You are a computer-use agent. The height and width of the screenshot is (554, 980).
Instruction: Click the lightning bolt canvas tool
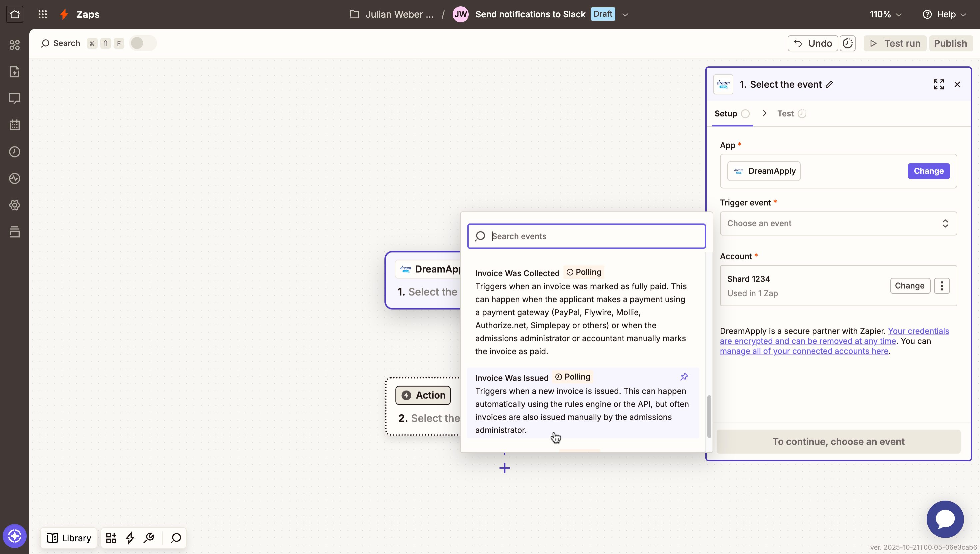coord(130,538)
